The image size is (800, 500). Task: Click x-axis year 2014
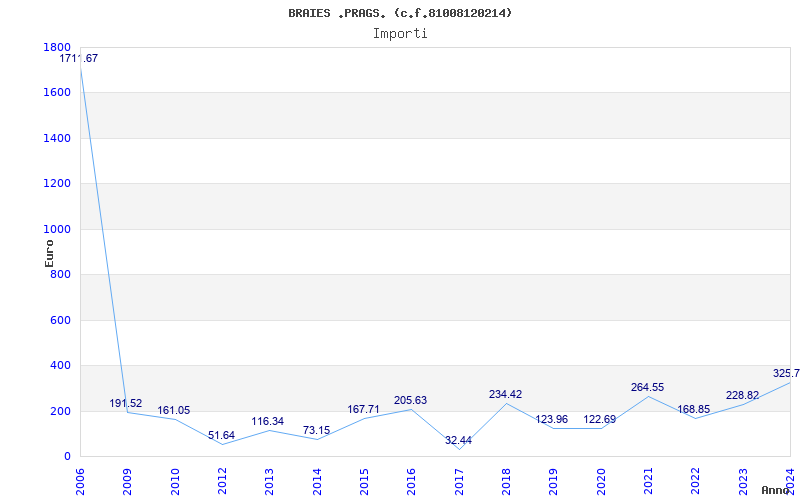pyautogui.click(x=317, y=482)
